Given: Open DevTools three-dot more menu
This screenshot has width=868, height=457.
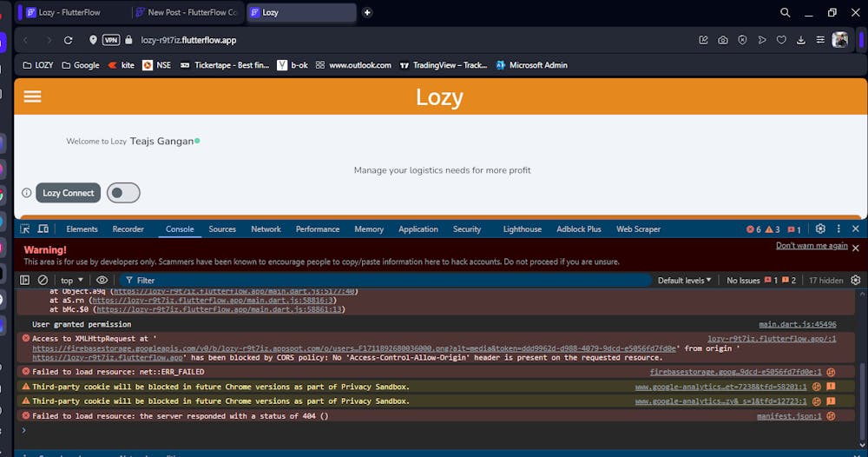Looking at the screenshot, I should pyautogui.click(x=838, y=228).
